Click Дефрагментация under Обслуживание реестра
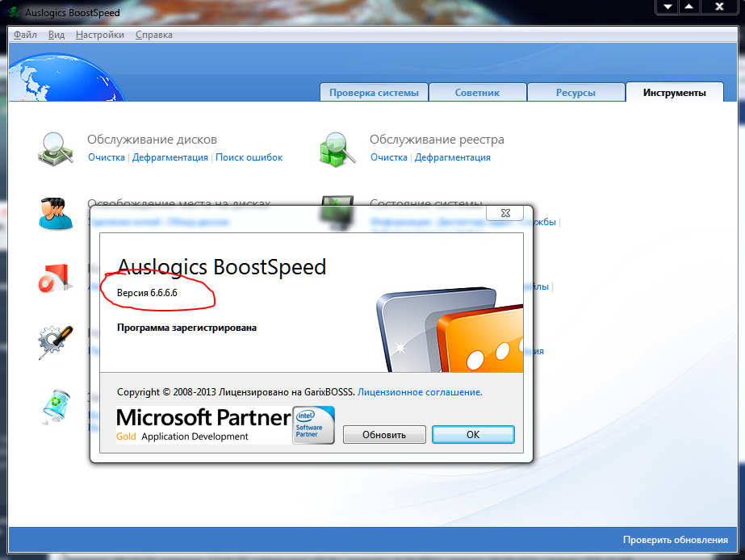 pyautogui.click(x=452, y=157)
